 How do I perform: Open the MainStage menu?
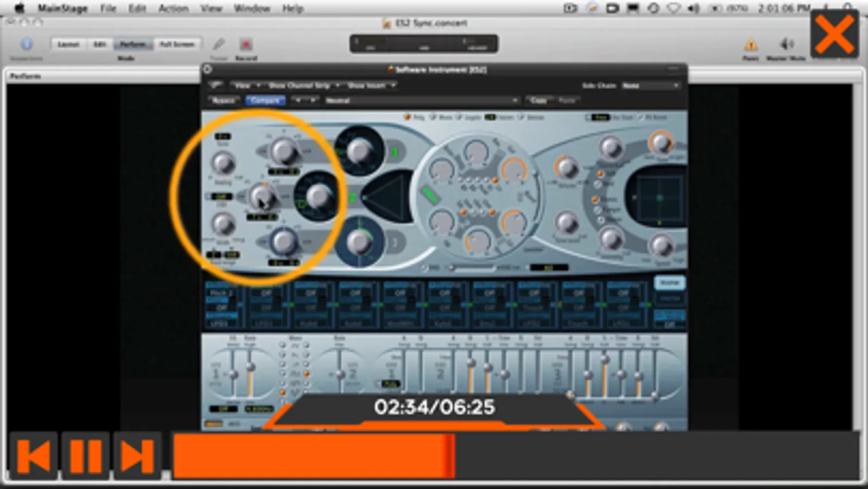pyautogui.click(x=62, y=8)
